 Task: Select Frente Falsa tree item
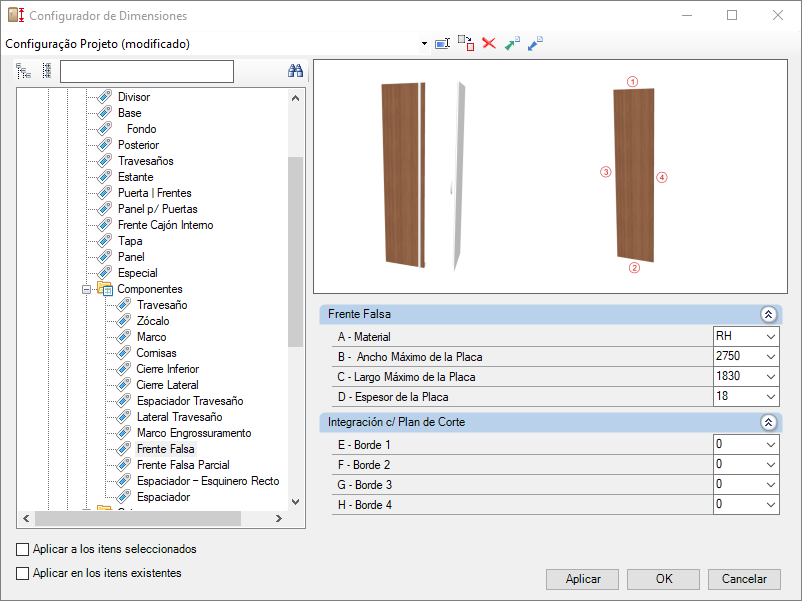point(165,449)
